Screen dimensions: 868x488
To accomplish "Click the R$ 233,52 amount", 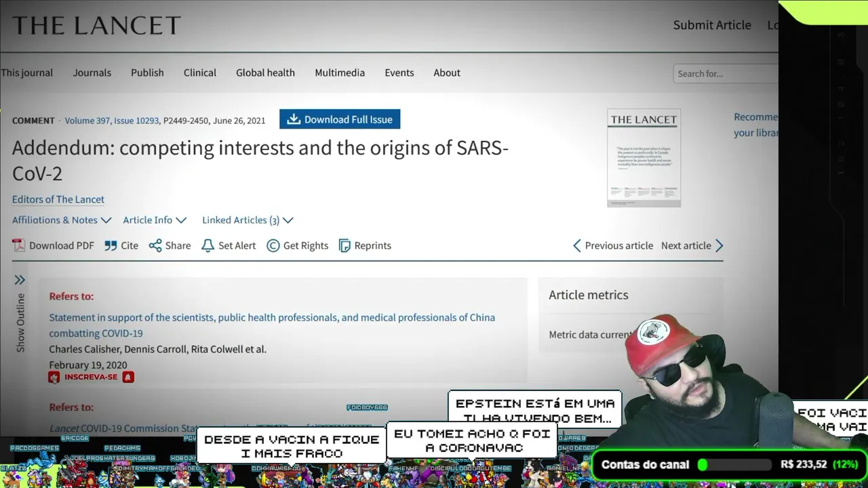I will [804, 464].
